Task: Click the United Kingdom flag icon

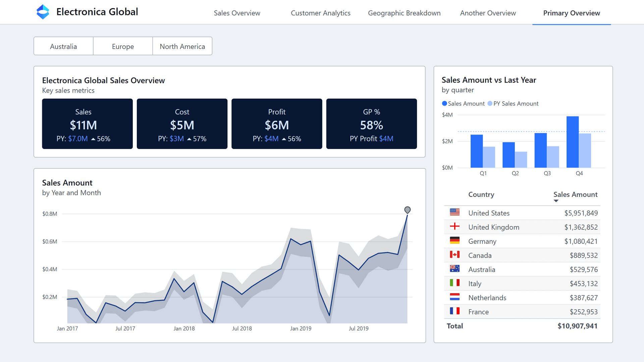Action: [455, 226]
